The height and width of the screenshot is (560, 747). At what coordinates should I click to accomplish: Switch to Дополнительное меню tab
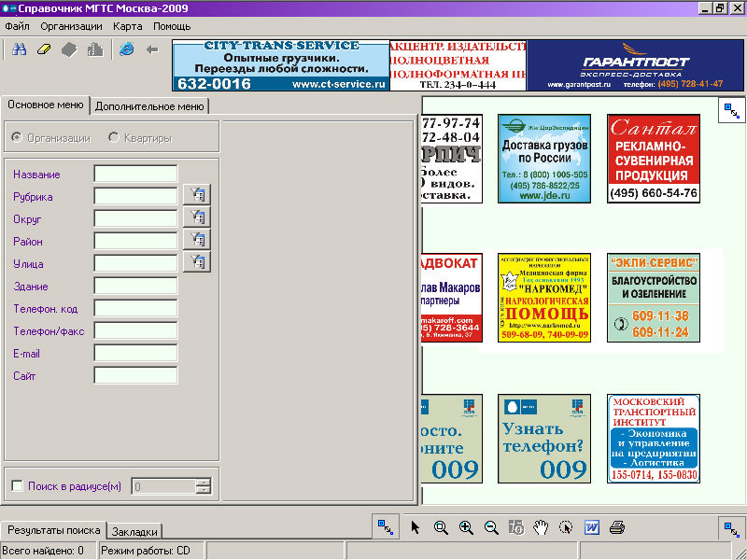[149, 106]
